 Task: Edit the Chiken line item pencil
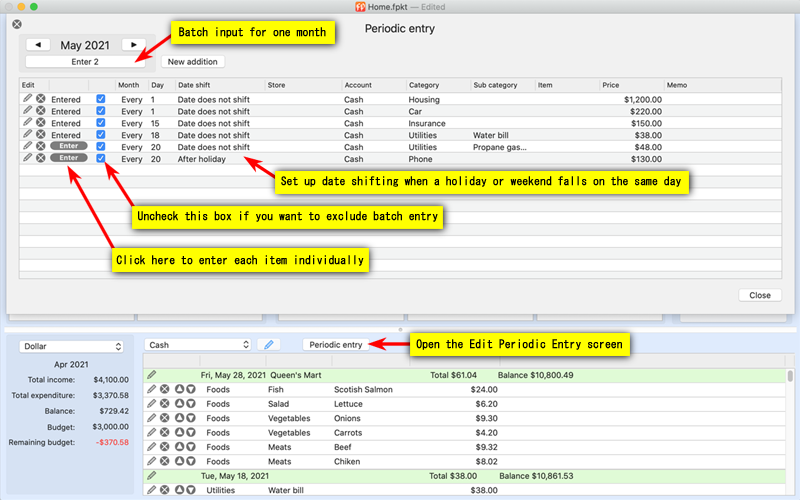tap(152, 461)
